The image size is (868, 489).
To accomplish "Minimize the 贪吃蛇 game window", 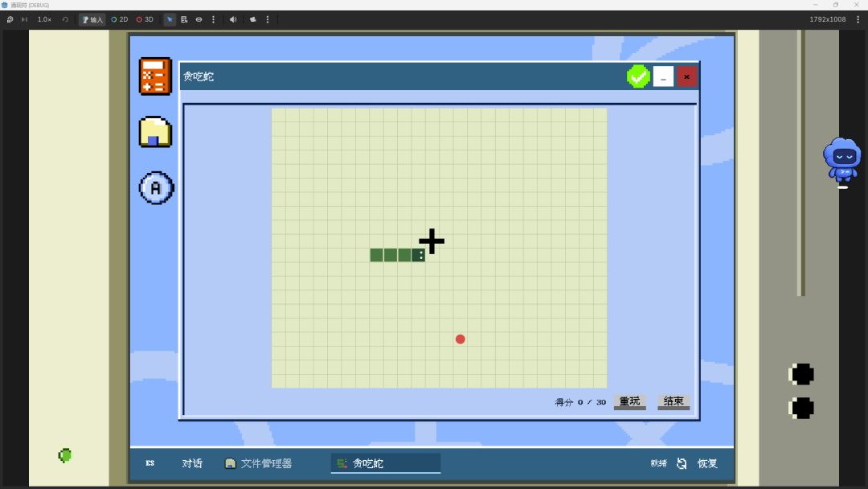I will coord(663,76).
